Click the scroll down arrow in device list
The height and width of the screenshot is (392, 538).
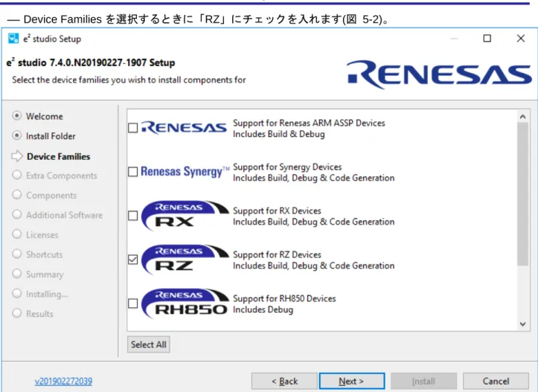pyautogui.click(x=522, y=324)
